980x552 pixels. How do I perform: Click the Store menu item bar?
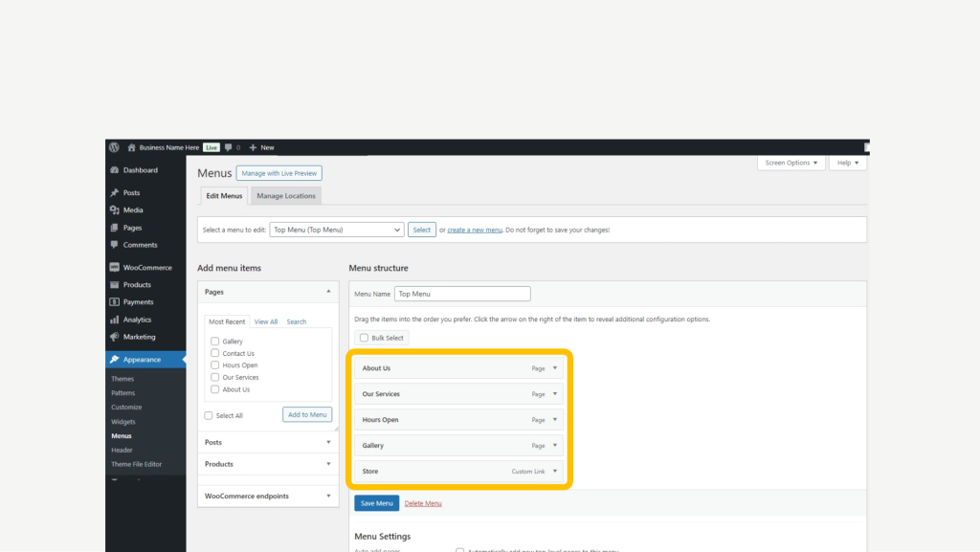[x=458, y=472]
